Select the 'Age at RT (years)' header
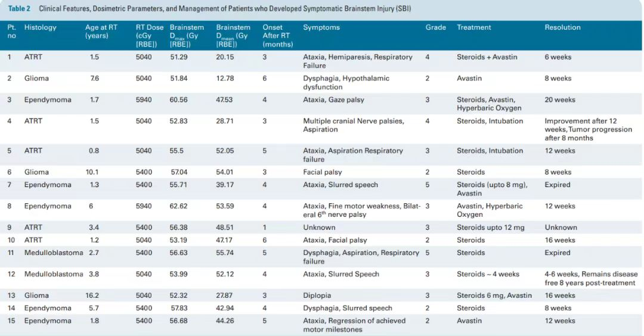644x336 pixels. click(101, 32)
